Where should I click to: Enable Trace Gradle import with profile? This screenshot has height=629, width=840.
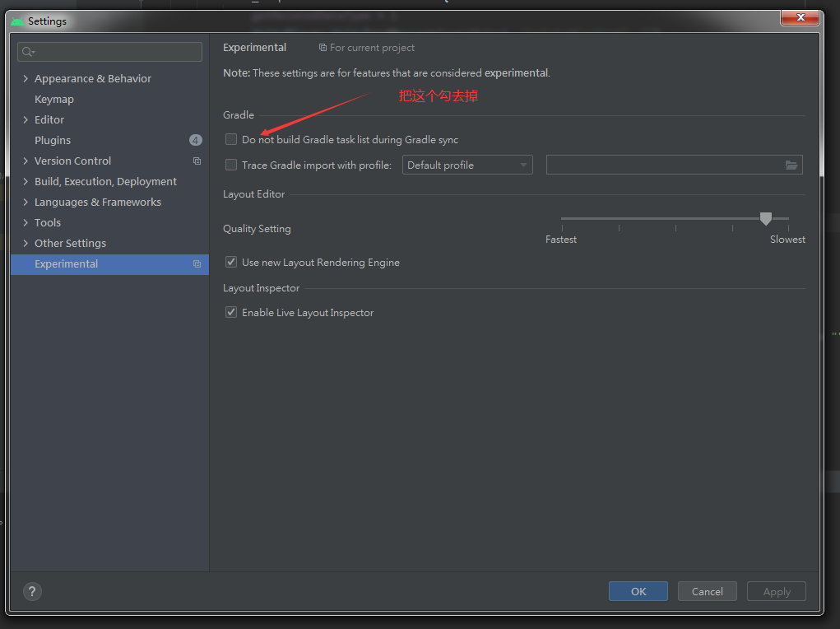(x=231, y=165)
